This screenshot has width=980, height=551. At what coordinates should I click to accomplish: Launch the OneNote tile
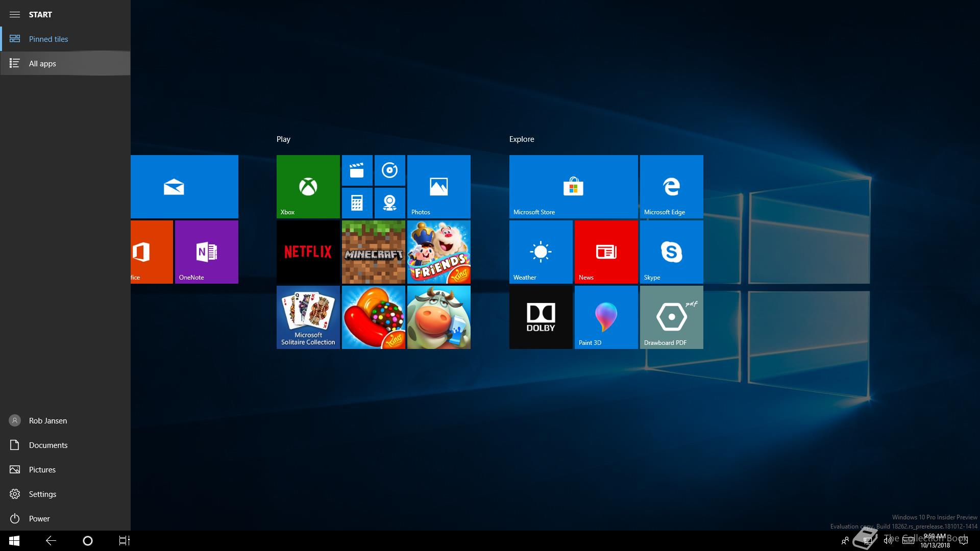point(206,252)
